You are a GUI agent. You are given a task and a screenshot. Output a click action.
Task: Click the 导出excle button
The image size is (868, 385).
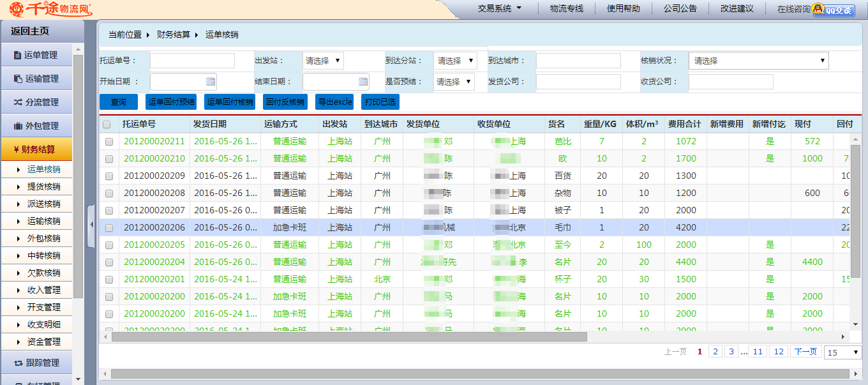334,102
